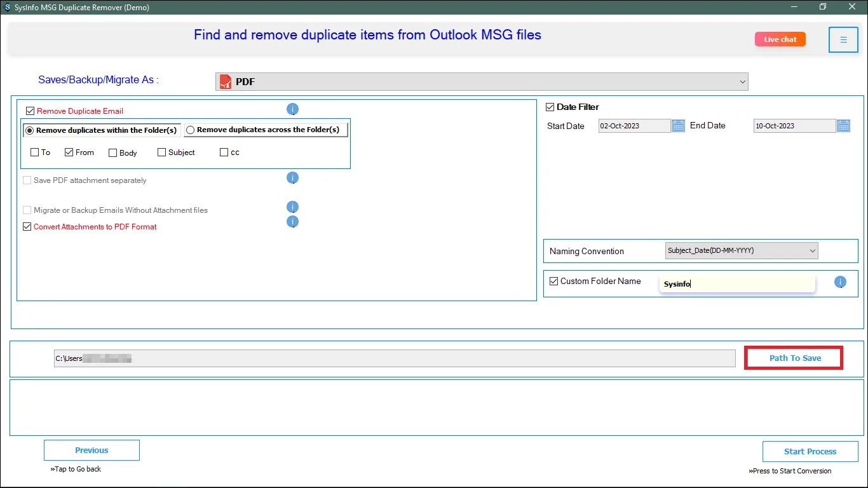
Task: Click the Path To Save button
Action: point(794,358)
